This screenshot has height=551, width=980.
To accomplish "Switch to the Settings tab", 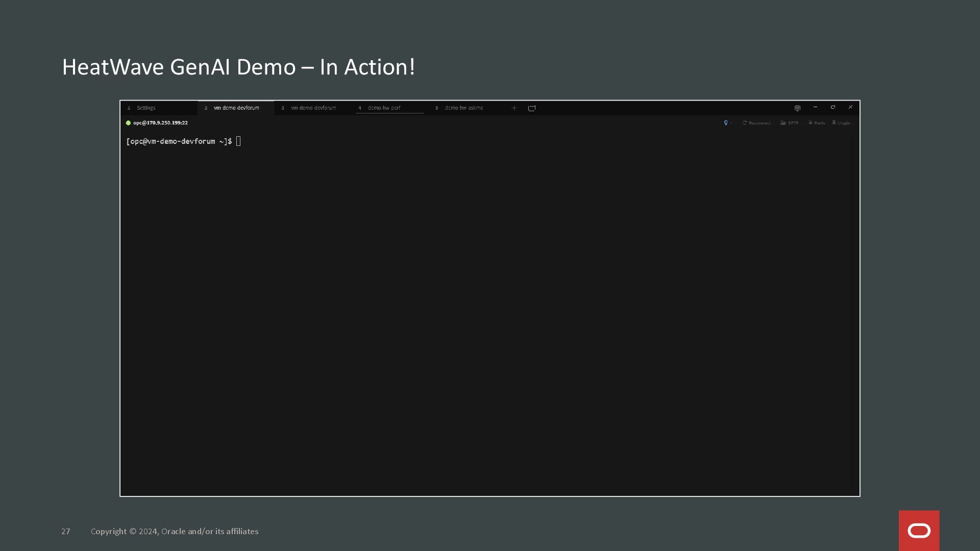I will [x=146, y=108].
